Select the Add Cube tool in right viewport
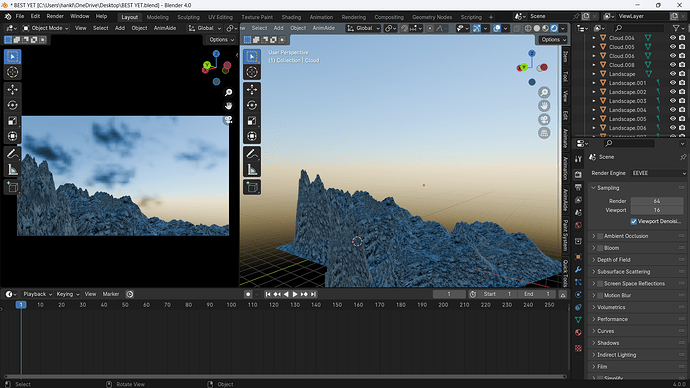This screenshot has width=690, height=388. 252,187
